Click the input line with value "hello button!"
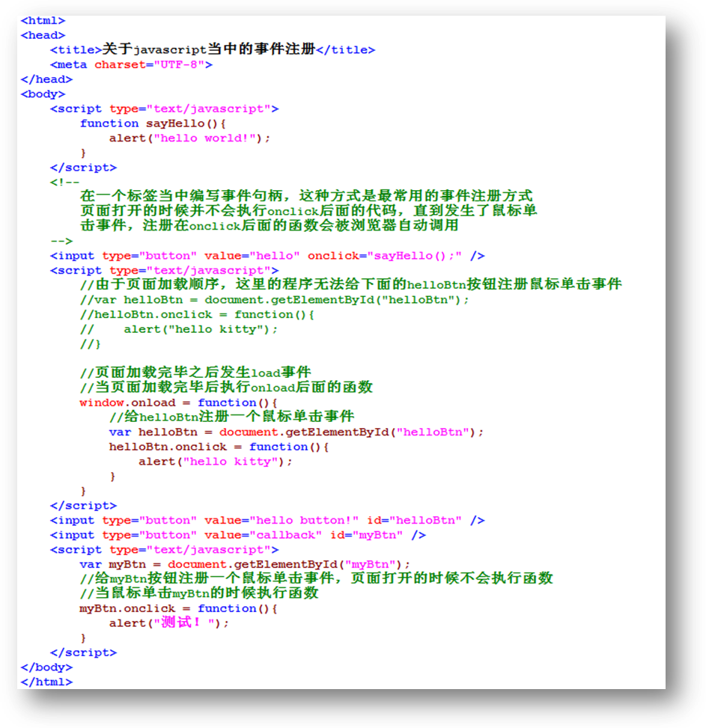Image resolution: width=706 pixels, height=728 pixels. (x=267, y=521)
